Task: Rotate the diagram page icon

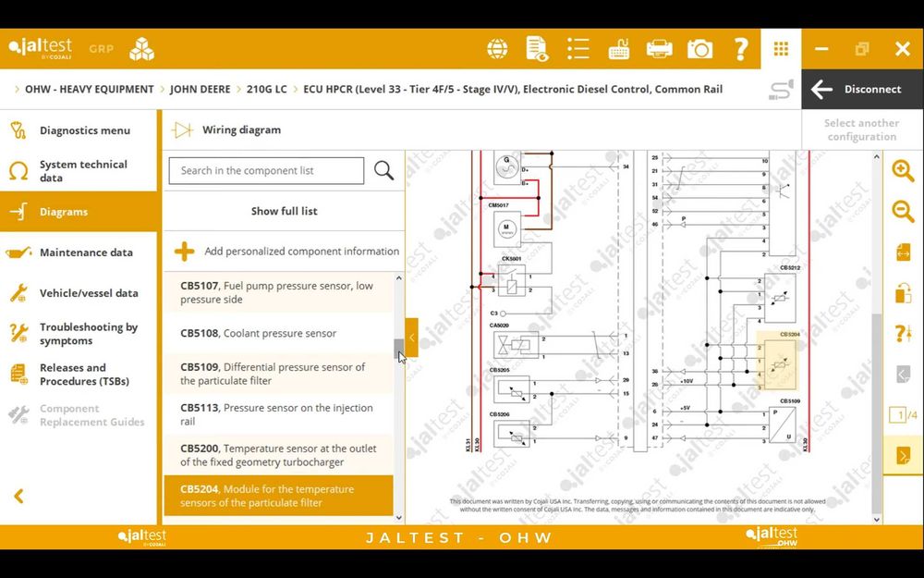Action: (x=904, y=292)
